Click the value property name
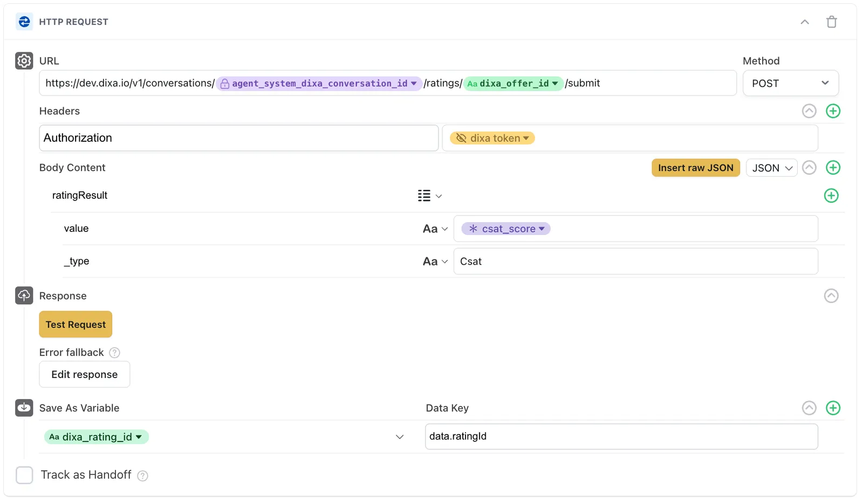Screen dimensions: 863x504 (x=76, y=229)
